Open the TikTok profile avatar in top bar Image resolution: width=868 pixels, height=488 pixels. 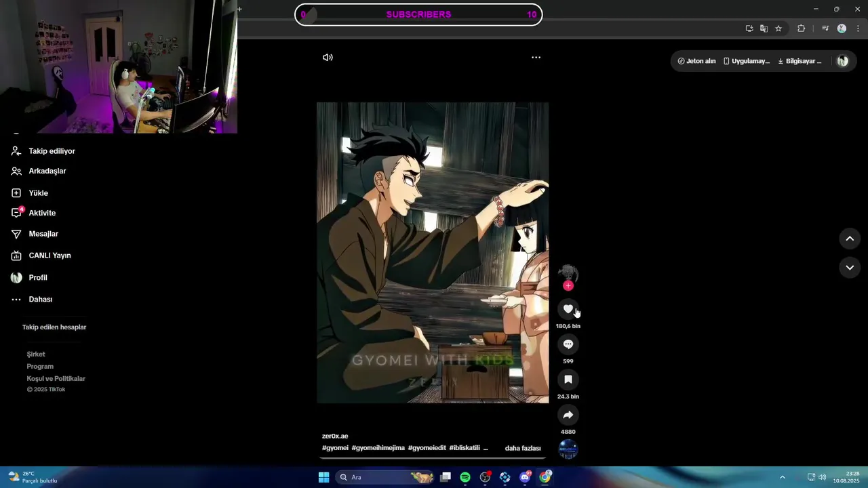point(842,61)
